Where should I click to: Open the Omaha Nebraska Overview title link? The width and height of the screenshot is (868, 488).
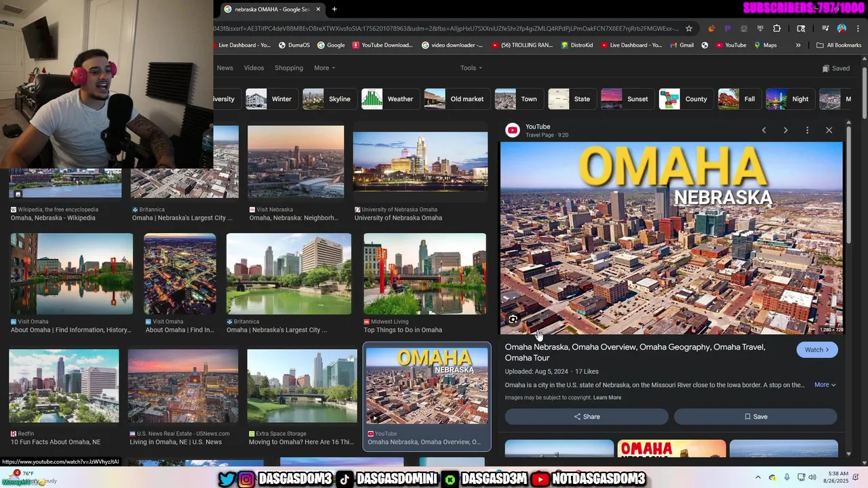click(x=635, y=352)
